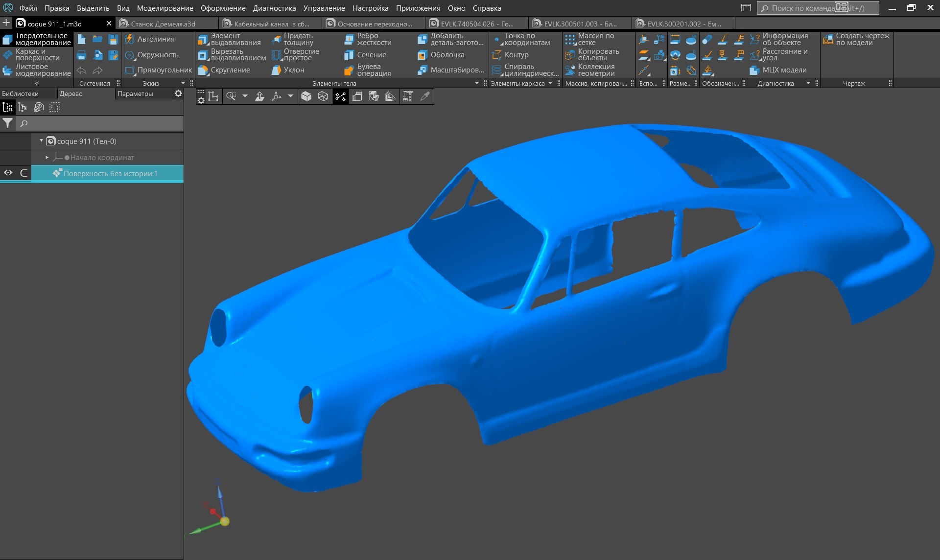The width and height of the screenshot is (940, 560).
Task: Click the eyedropper icon in viewport toolbar
Action: pos(425,96)
